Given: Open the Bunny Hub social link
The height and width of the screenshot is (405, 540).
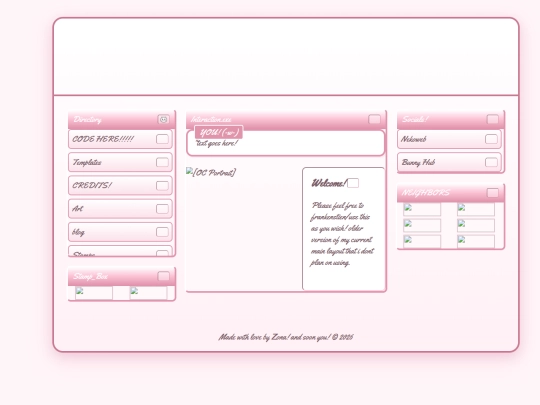Looking at the screenshot, I should (449, 162).
